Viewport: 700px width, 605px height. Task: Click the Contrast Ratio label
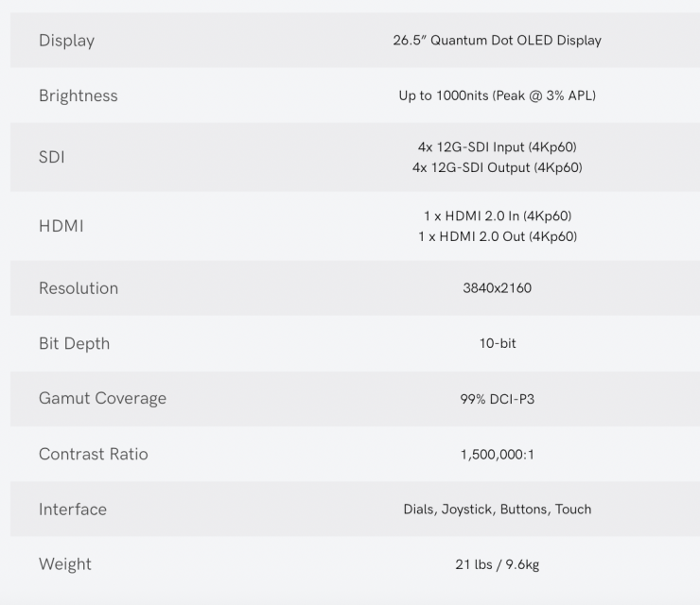93,454
